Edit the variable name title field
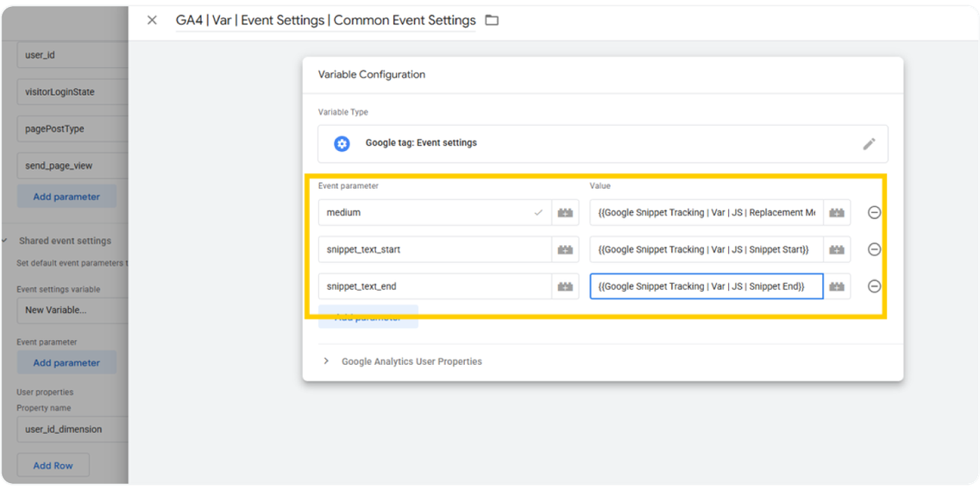Image resolution: width=980 pixels, height=490 pixels. coord(325,21)
